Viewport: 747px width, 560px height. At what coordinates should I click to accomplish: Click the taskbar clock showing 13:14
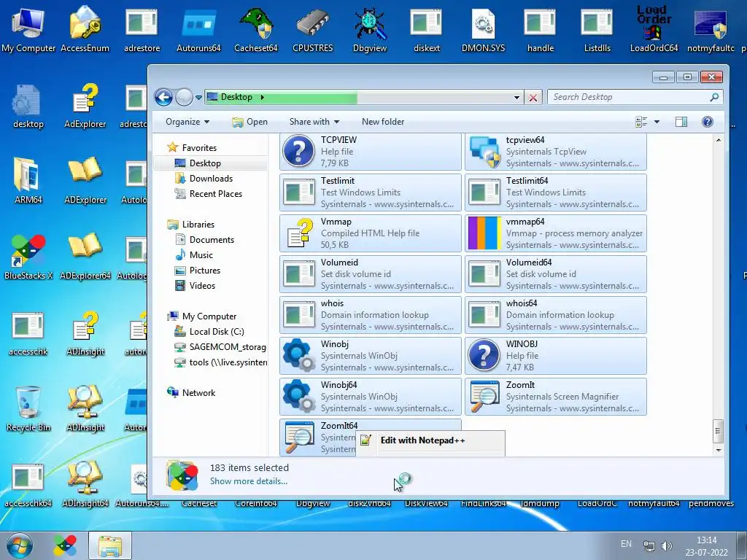tap(706, 546)
